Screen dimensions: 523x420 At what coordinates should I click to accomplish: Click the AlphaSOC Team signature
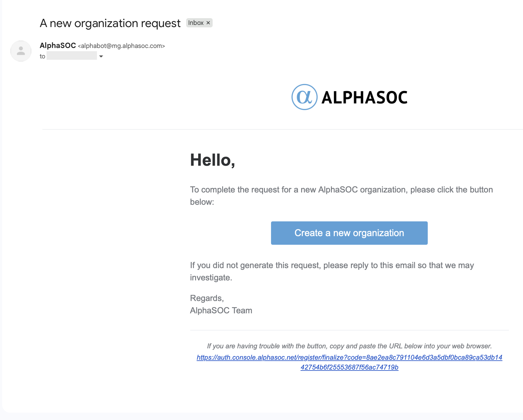(221, 311)
